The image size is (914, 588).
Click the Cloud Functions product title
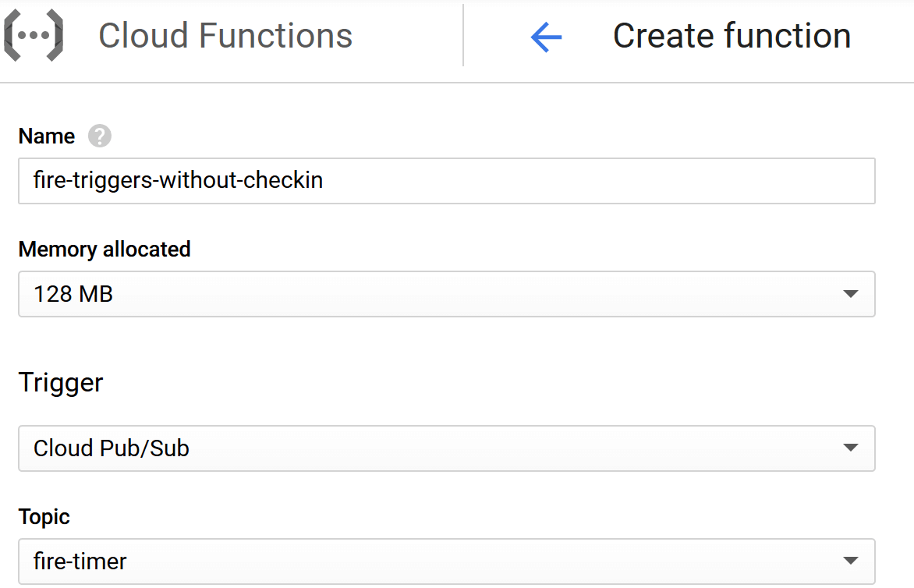(225, 36)
